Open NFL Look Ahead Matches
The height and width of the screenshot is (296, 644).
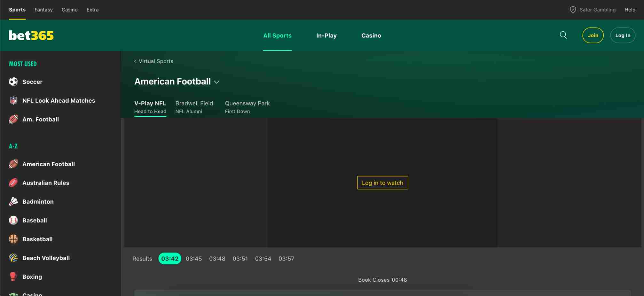pos(59,101)
